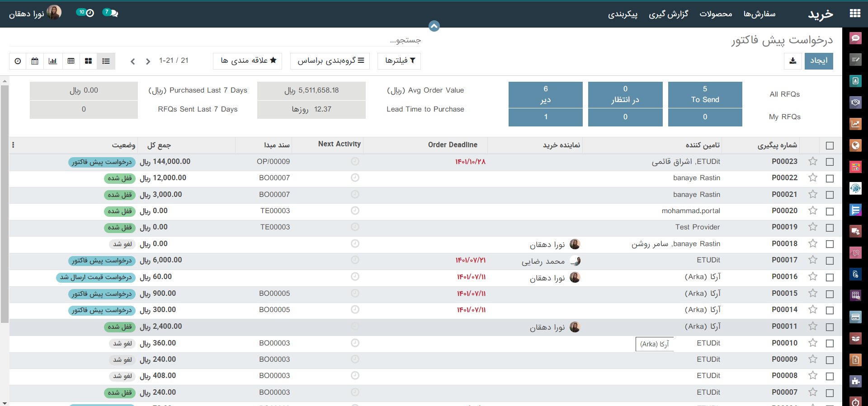This screenshot has width=868, height=406.
Task: Check the checkbox for order P00022
Action: click(x=830, y=178)
